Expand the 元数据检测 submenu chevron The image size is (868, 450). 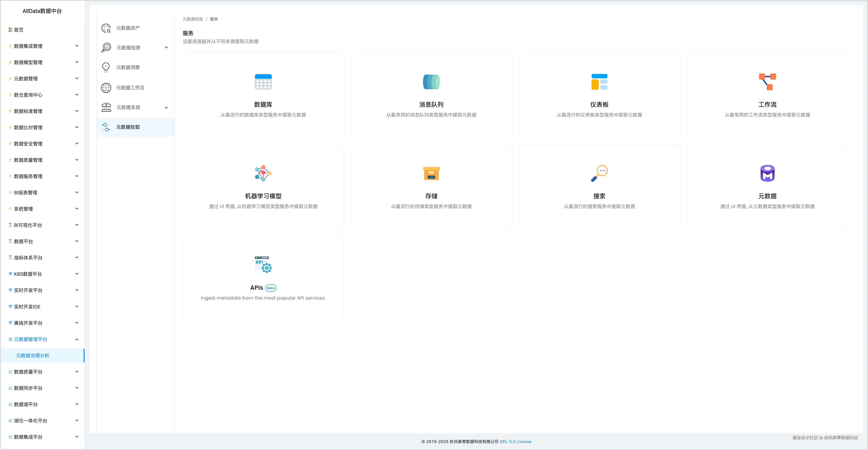pyautogui.click(x=166, y=48)
